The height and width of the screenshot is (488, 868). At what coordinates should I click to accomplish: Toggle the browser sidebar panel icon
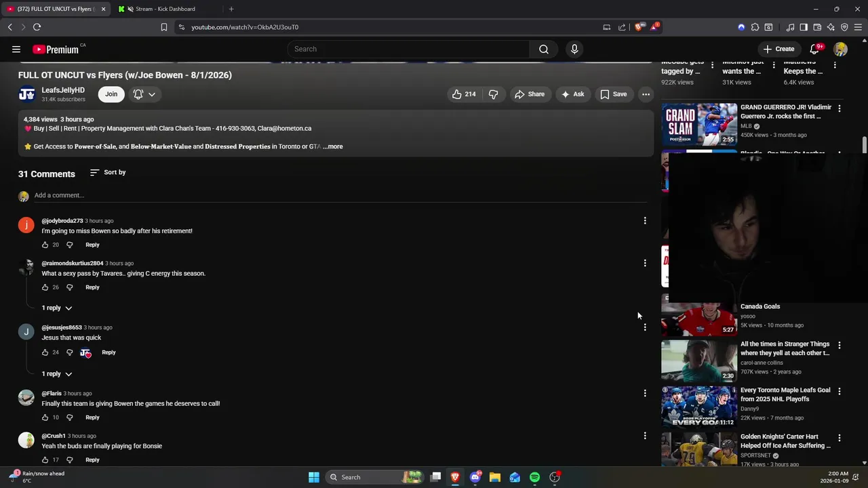[x=804, y=27]
